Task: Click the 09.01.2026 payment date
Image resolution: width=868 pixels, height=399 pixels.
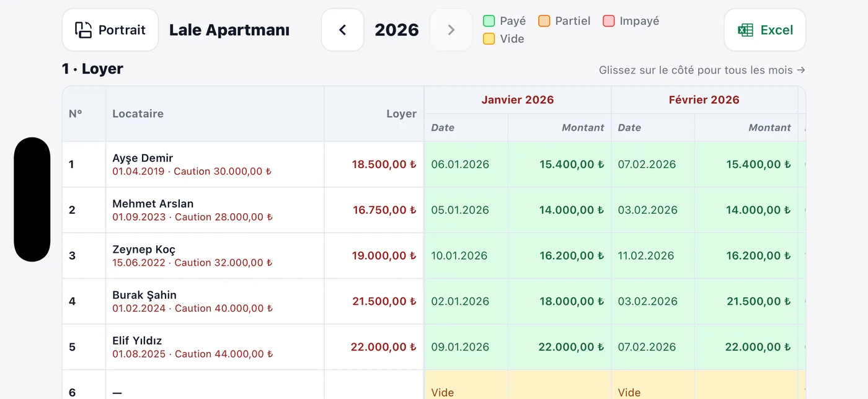Action: coord(460,347)
